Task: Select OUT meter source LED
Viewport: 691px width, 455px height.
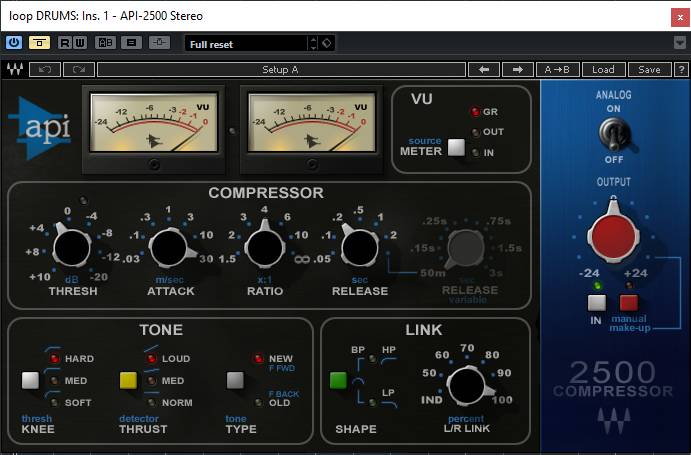Action: (476, 132)
